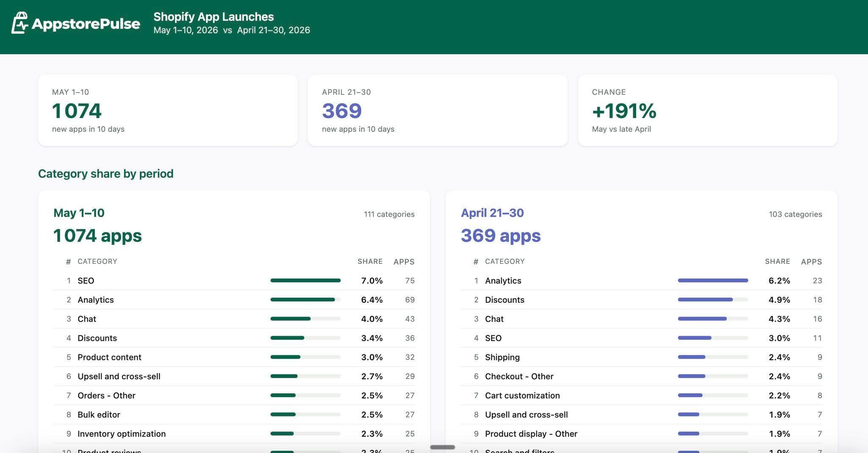
Task: Select the SEO row in May table
Action: pyautogui.click(x=234, y=281)
